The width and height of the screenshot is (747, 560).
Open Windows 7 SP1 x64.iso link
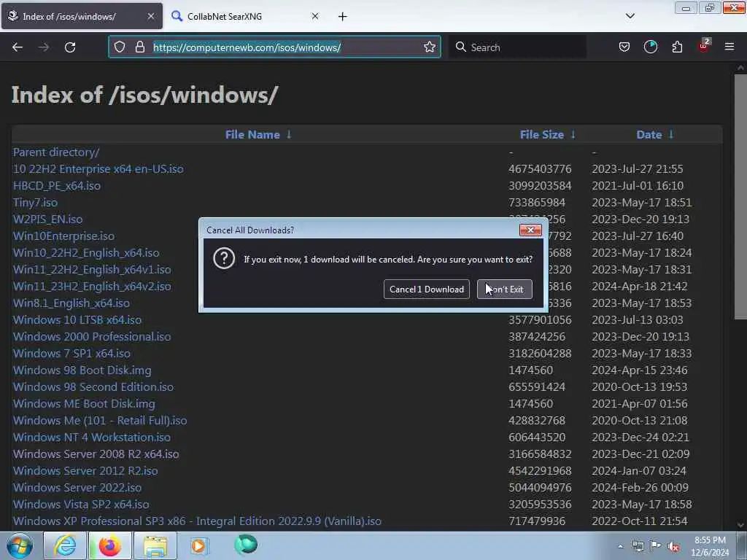coord(72,354)
